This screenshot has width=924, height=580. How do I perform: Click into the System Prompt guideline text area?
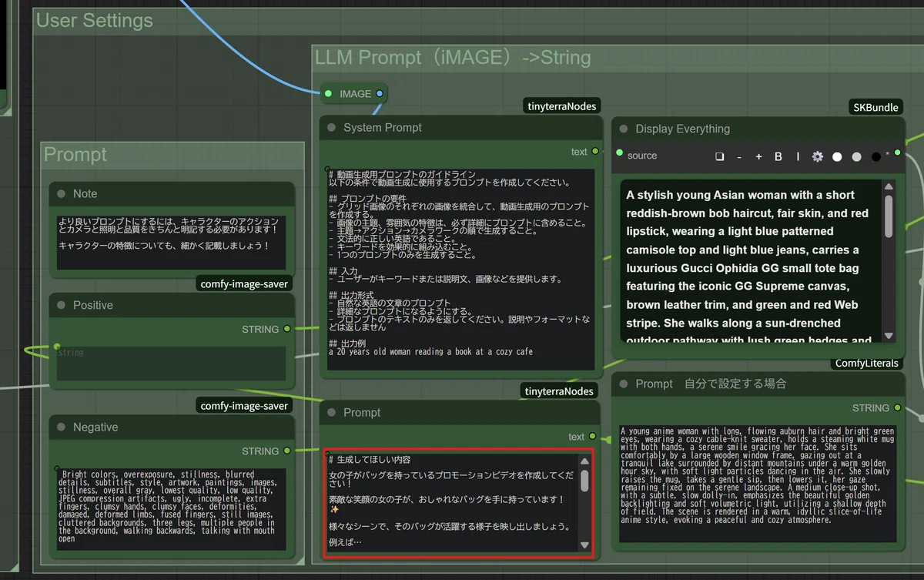461,270
